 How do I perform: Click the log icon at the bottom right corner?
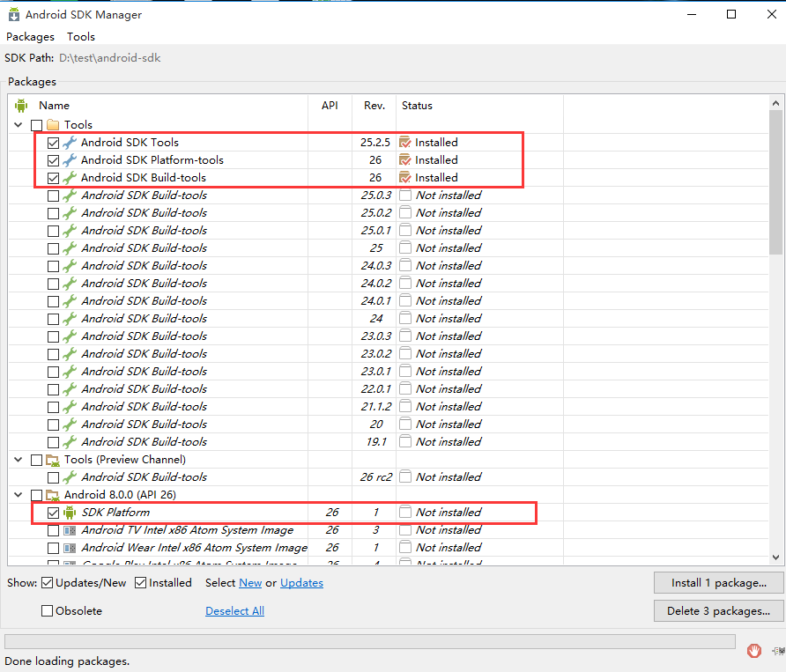778,651
